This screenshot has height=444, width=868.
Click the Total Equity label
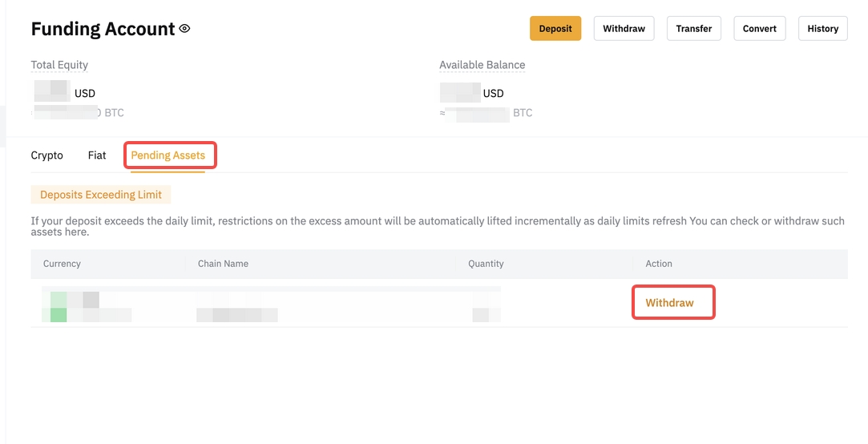coord(59,65)
